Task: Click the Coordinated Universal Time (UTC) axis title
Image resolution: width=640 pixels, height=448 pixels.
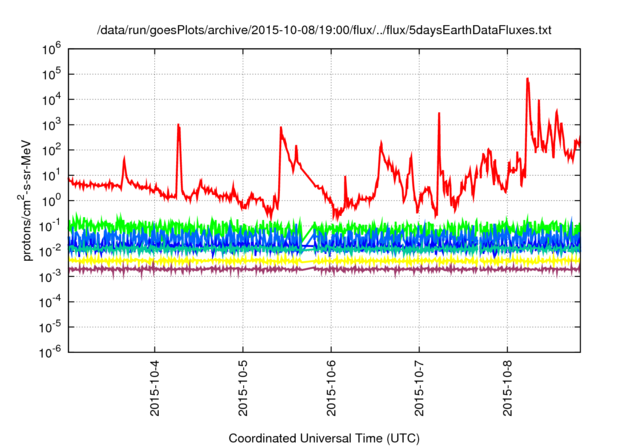Action: 324,439
